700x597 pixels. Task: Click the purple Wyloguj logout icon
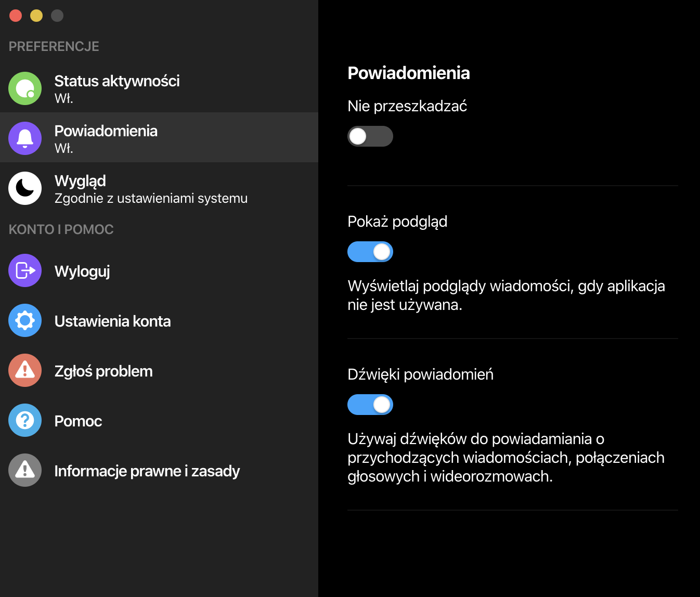click(x=25, y=270)
